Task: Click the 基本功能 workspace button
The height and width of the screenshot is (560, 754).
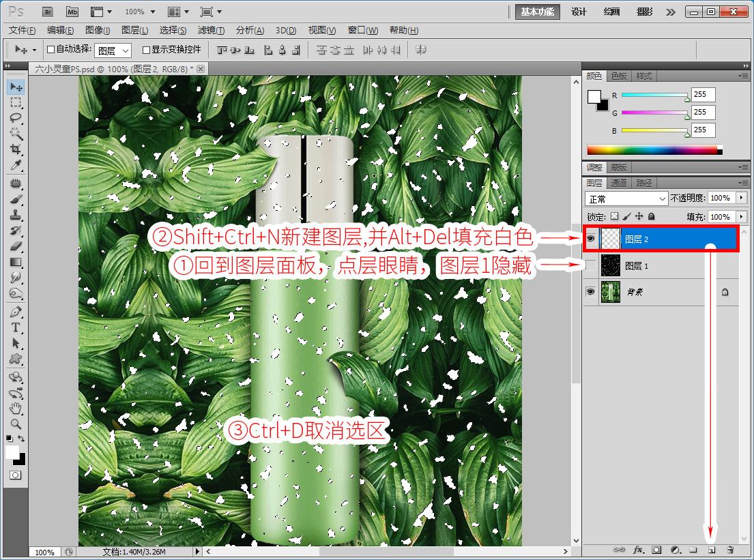Action: [537, 12]
